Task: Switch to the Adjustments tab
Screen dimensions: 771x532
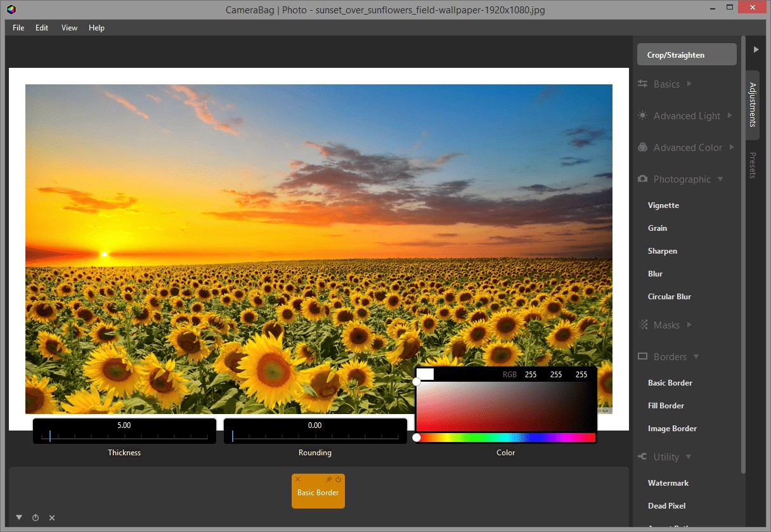Action: click(x=753, y=105)
